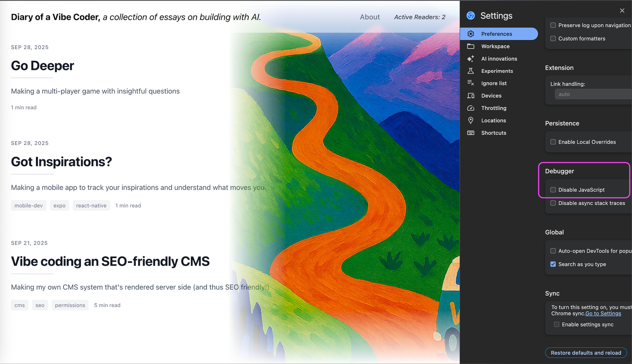Click the Throttling gauge icon
This screenshot has width=632, height=364.
pos(470,108)
